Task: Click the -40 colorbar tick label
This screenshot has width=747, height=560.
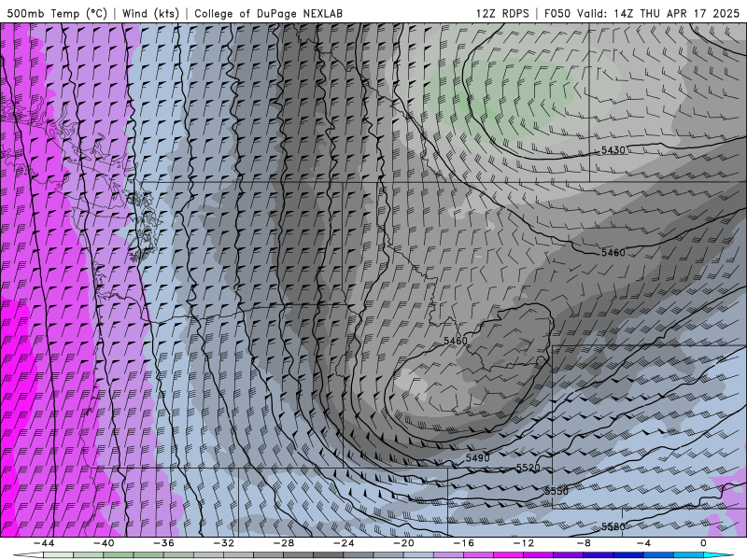Action: coord(104,543)
